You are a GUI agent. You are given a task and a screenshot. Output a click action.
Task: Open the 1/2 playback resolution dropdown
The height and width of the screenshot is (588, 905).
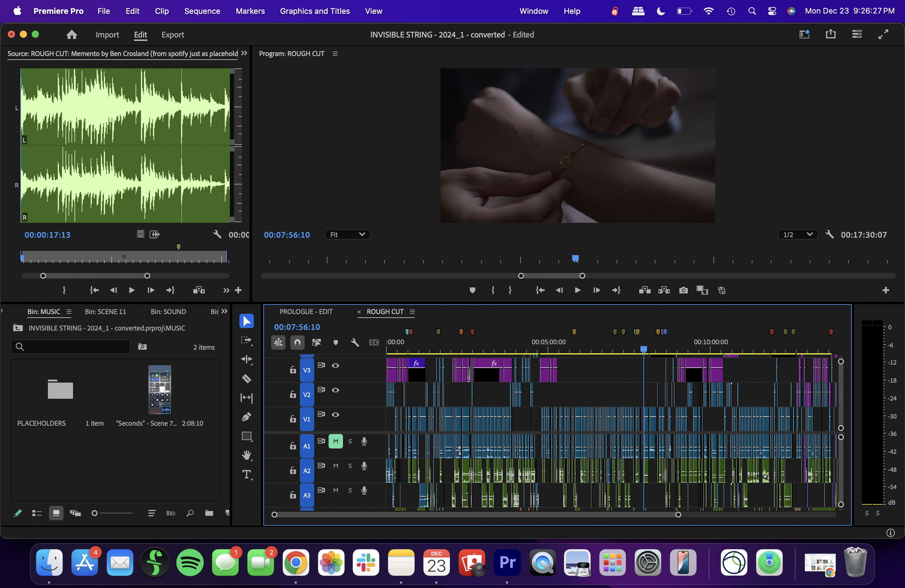(797, 235)
